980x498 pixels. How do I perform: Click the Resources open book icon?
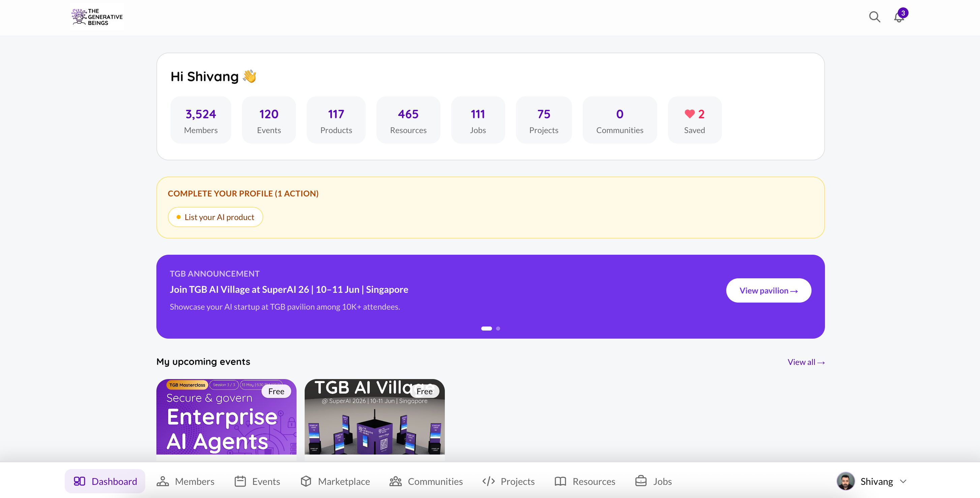(x=560, y=481)
